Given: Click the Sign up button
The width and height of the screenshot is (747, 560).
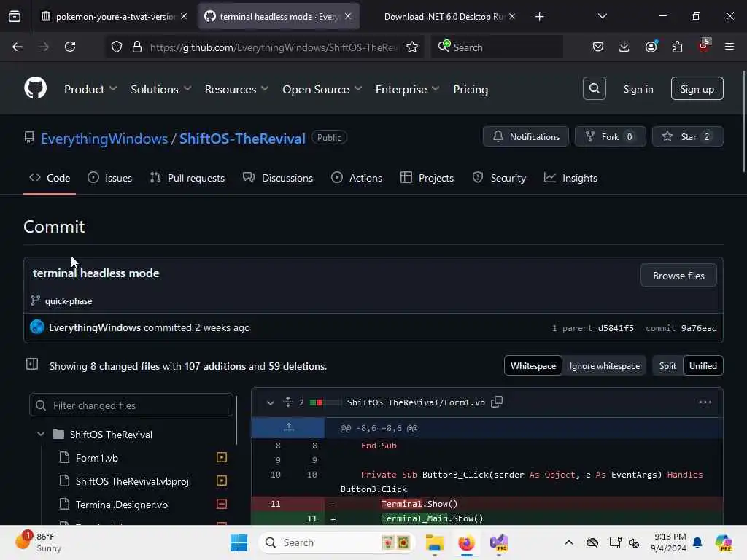Looking at the screenshot, I should pyautogui.click(x=697, y=88).
